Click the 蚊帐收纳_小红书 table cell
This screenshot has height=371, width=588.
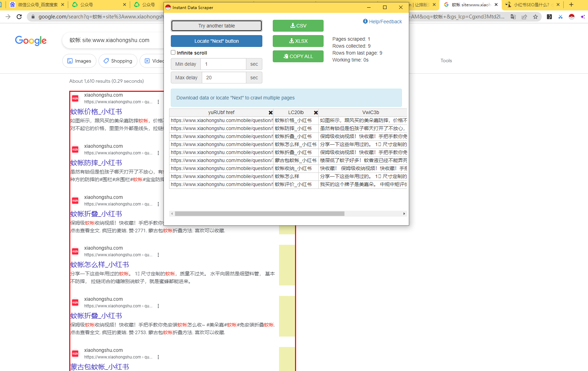(x=296, y=169)
